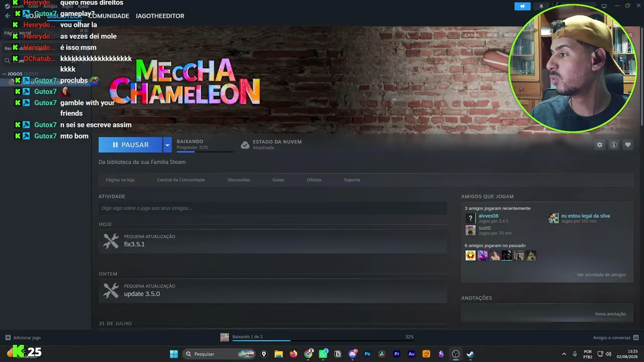Open Comunidade menu in Steam navigation
Viewport: 644px width, 362px height.
(x=109, y=16)
